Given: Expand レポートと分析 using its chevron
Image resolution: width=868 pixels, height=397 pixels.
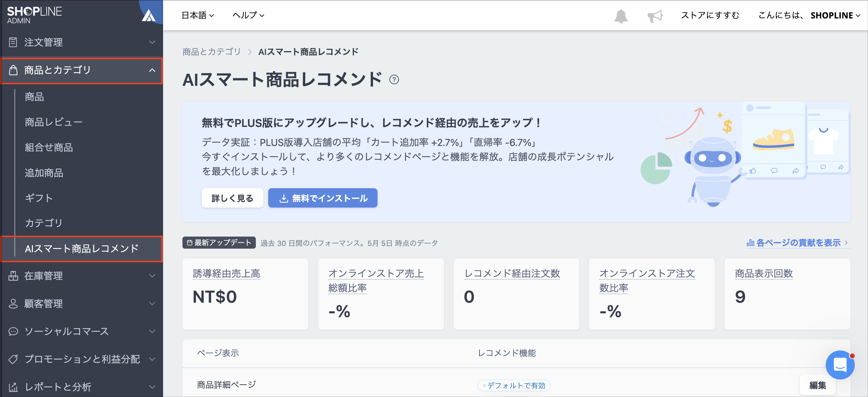Looking at the screenshot, I should pos(152,387).
